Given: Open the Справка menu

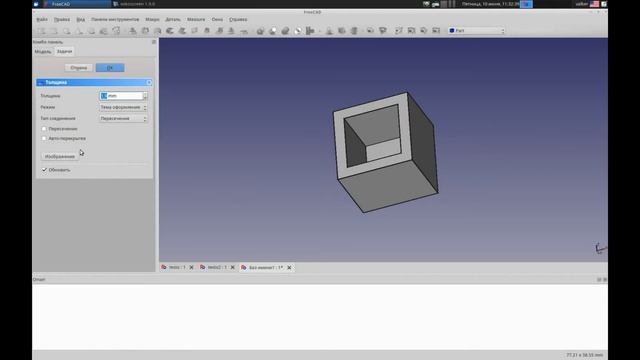Looking at the screenshot, I should coord(238,20).
